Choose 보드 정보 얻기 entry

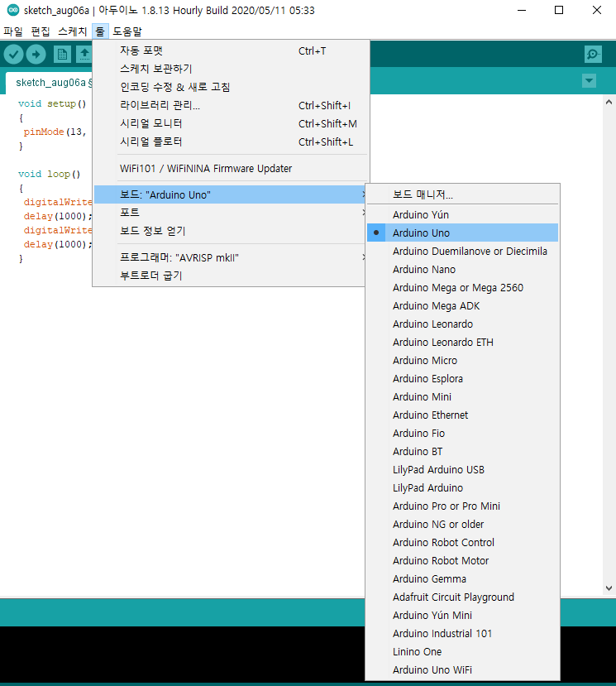pyautogui.click(x=230, y=231)
